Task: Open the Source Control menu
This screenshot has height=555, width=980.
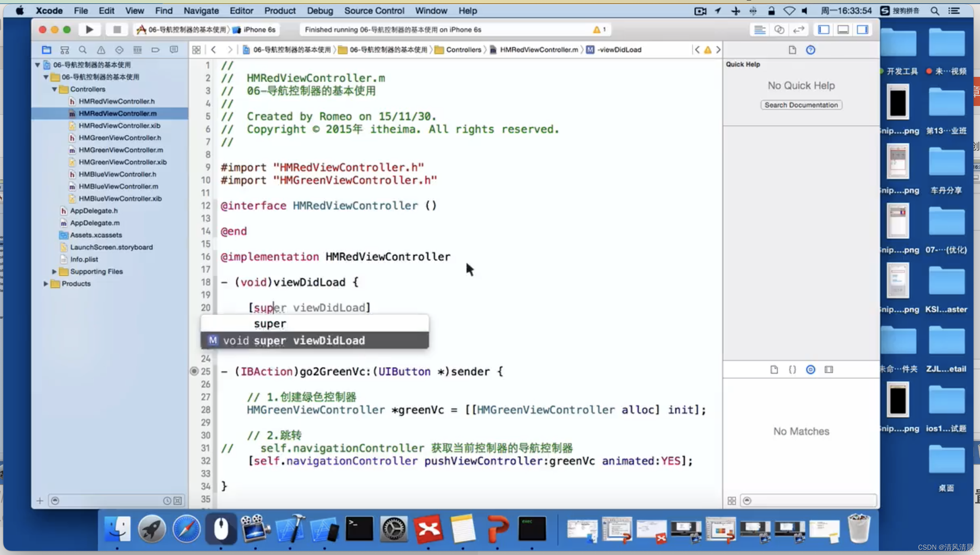Action: point(374,11)
